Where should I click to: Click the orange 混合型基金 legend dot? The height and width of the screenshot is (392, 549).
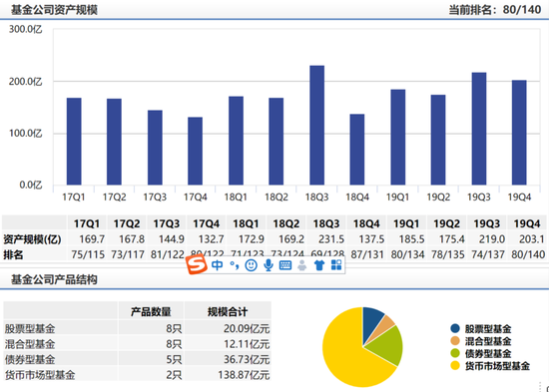pos(455,341)
